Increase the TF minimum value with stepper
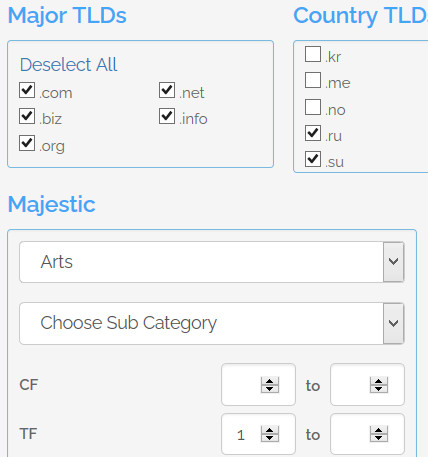The width and height of the screenshot is (428, 457). click(270, 430)
